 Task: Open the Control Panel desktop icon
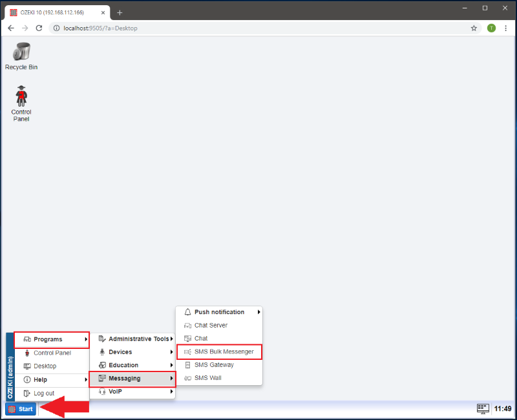[x=21, y=97]
